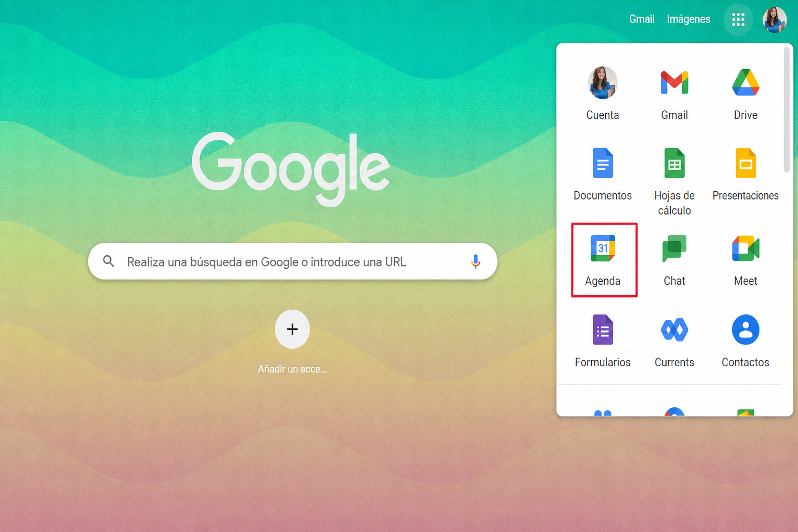
Task: Launch Presentaciones app
Action: point(746,175)
